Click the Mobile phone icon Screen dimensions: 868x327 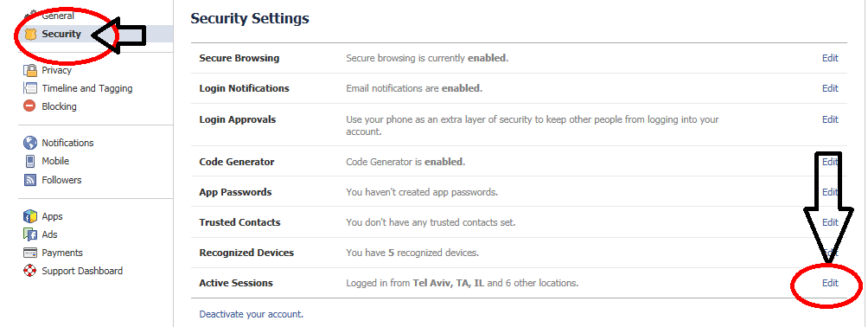pos(30,161)
